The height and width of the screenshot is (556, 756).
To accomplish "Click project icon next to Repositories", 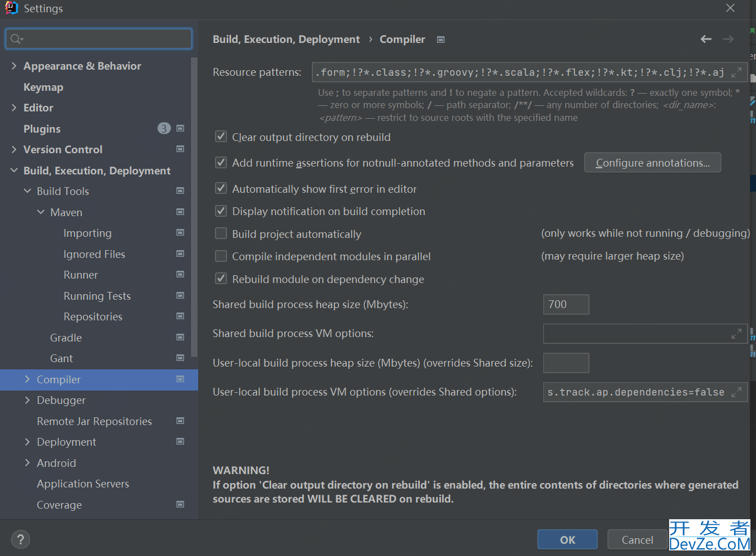I will click(180, 316).
